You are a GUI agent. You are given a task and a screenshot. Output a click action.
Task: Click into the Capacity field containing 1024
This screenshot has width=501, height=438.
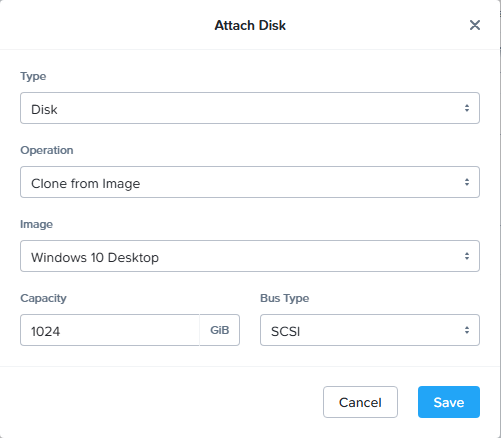pyautogui.click(x=110, y=330)
